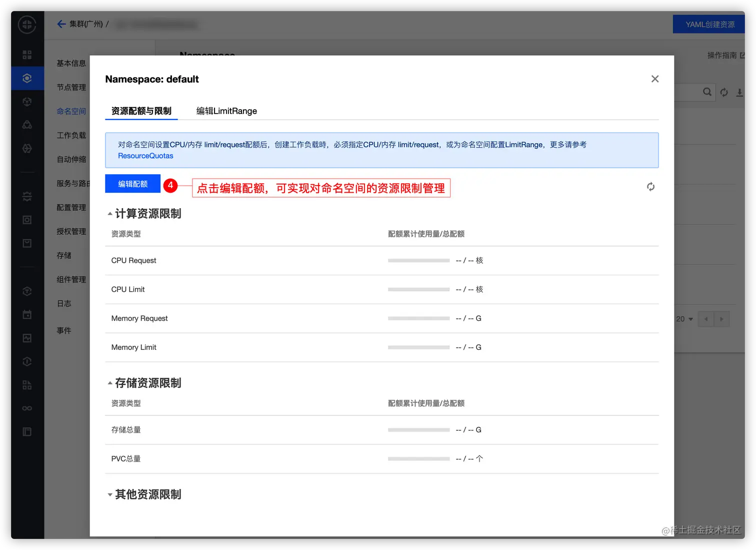This screenshot has height=550, width=756.
Task: Click the hexagon alert sidebar icon
Action: coord(27,361)
